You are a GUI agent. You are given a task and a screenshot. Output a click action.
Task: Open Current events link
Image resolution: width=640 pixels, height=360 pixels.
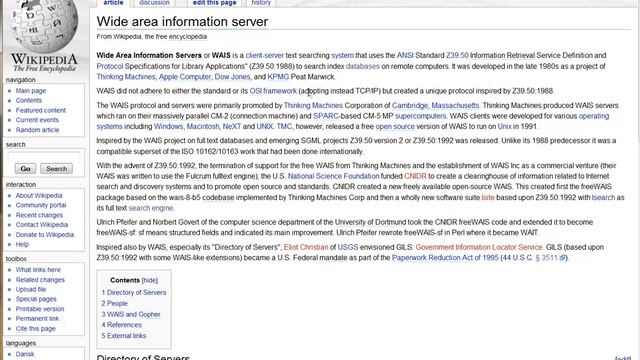[x=37, y=120]
